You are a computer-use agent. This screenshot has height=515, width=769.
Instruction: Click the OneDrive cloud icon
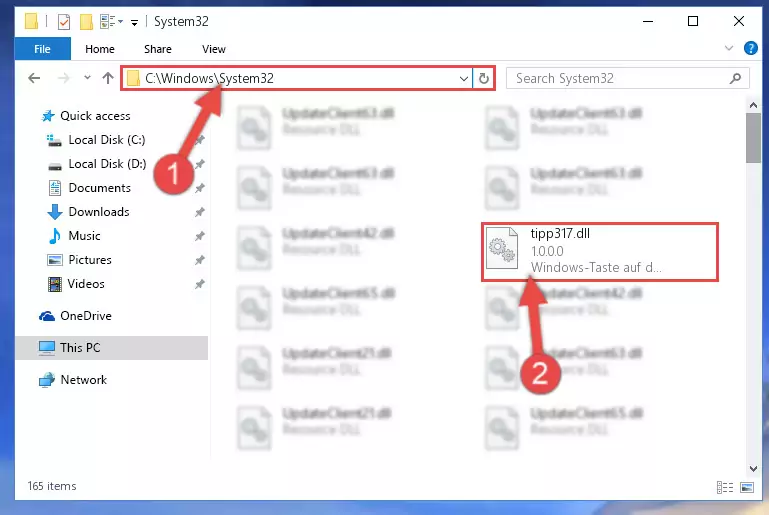pos(47,316)
